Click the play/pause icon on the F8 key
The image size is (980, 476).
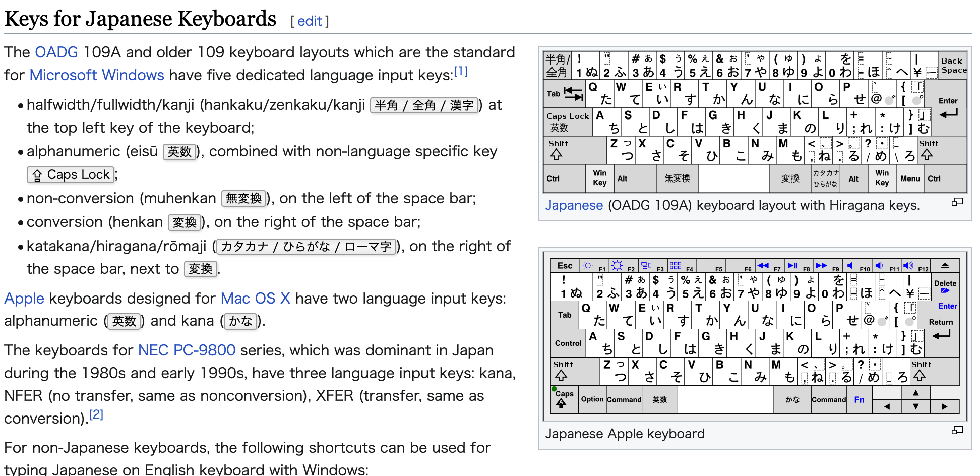click(792, 264)
